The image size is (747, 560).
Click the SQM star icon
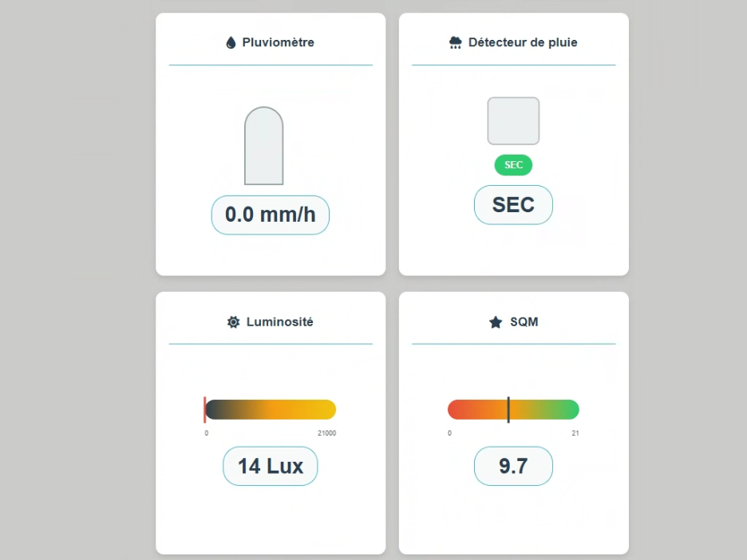click(x=496, y=322)
